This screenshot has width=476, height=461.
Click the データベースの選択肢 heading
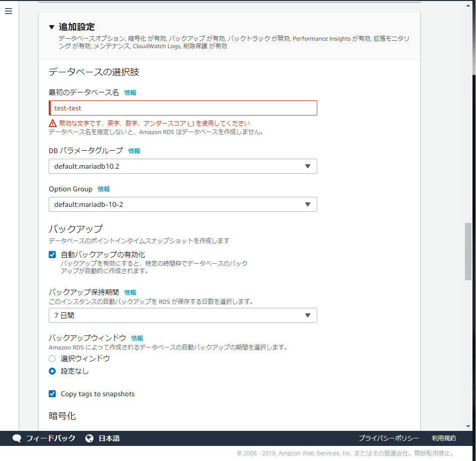pos(94,72)
